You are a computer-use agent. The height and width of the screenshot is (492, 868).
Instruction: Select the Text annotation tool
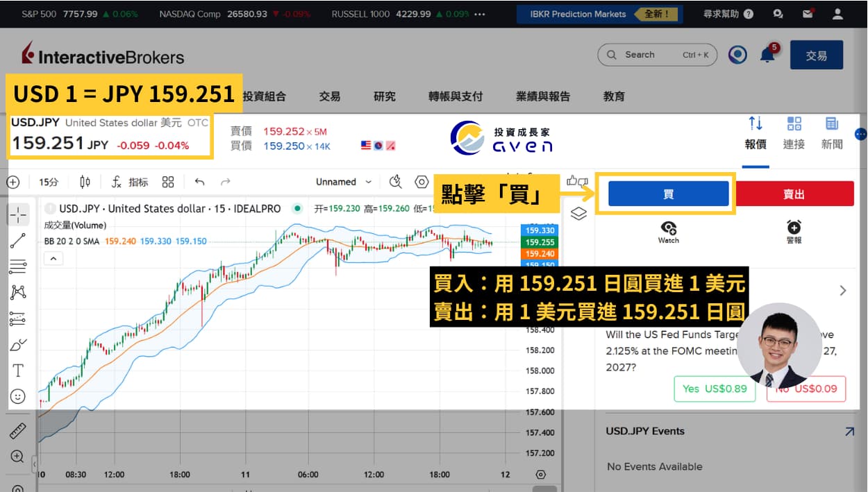[18, 371]
